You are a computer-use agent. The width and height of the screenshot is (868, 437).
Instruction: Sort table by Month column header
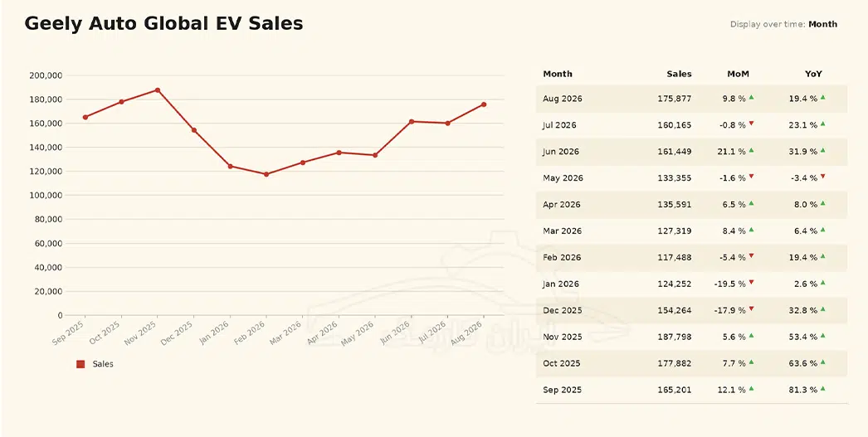pyautogui.click(x=558, y=74)
